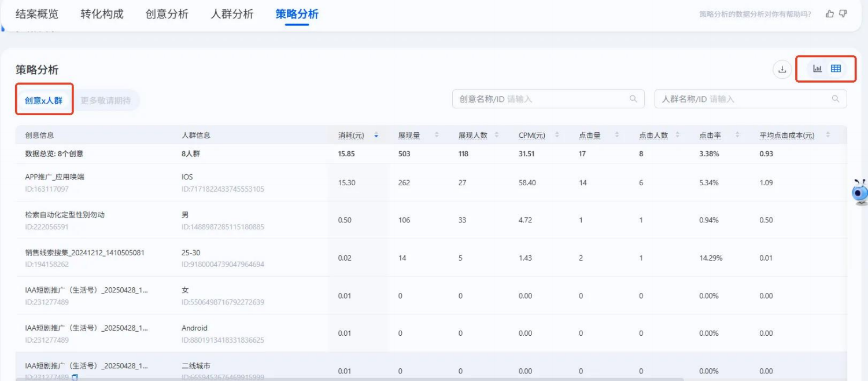Open the 人群分析 tab
Image resolution: width=868 pixels, height=381 pixels.
pos(232,14)
